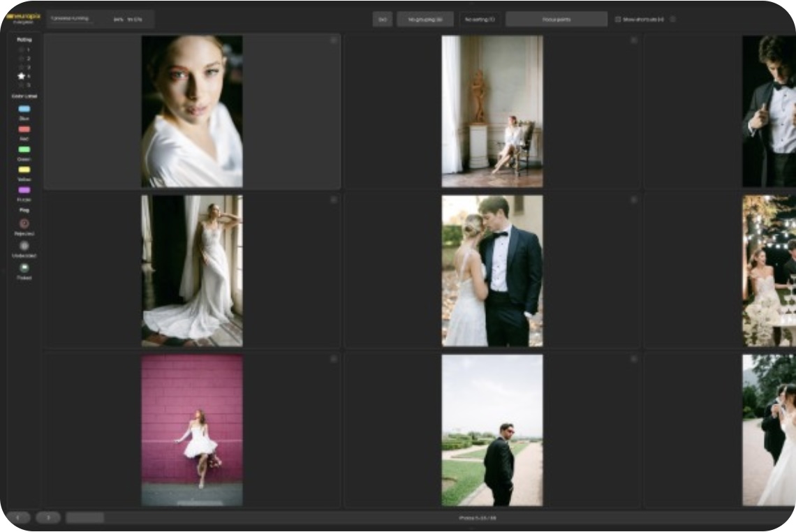The image size is (796, 532).
Task: Go to the previous page arrow
Action: point(19,517)
